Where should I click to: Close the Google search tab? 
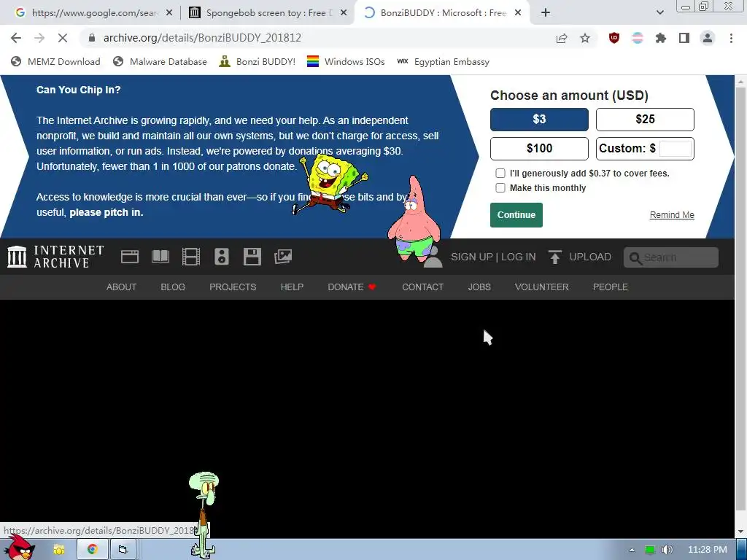click(x=169, y=13)
